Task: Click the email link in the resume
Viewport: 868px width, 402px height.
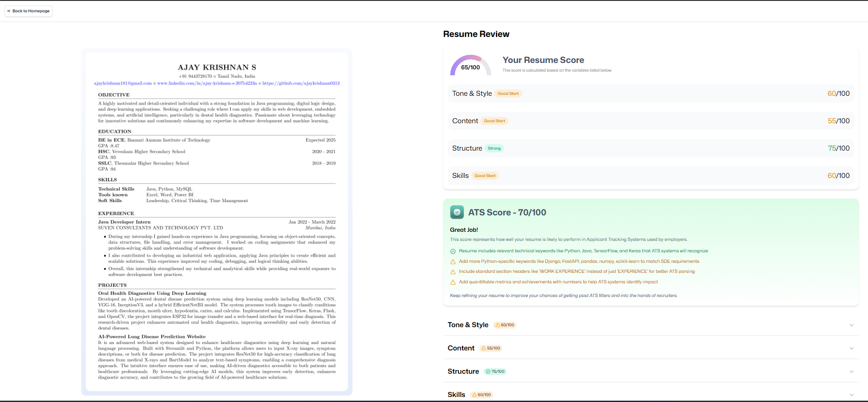Action: (123, 84)
